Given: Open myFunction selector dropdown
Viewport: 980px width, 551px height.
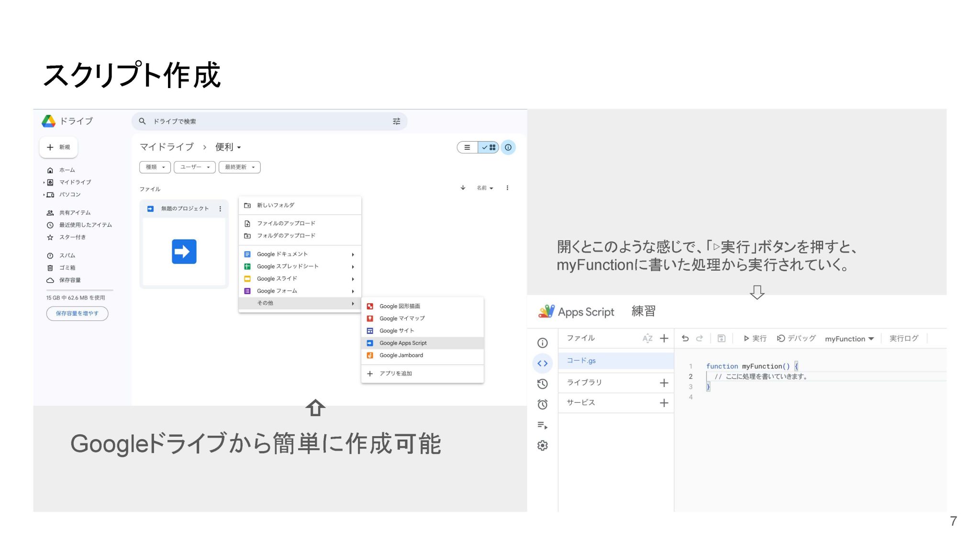Looking at the screenshot, I should (x=849, y=339).
